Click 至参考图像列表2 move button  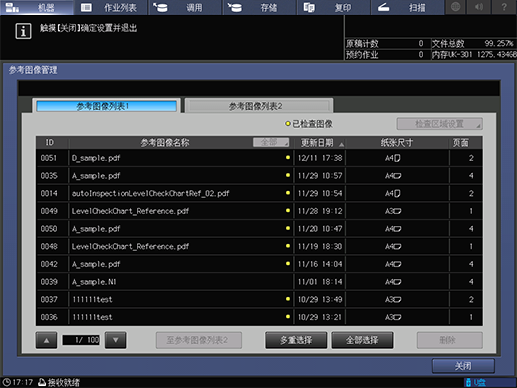[199, 340]
